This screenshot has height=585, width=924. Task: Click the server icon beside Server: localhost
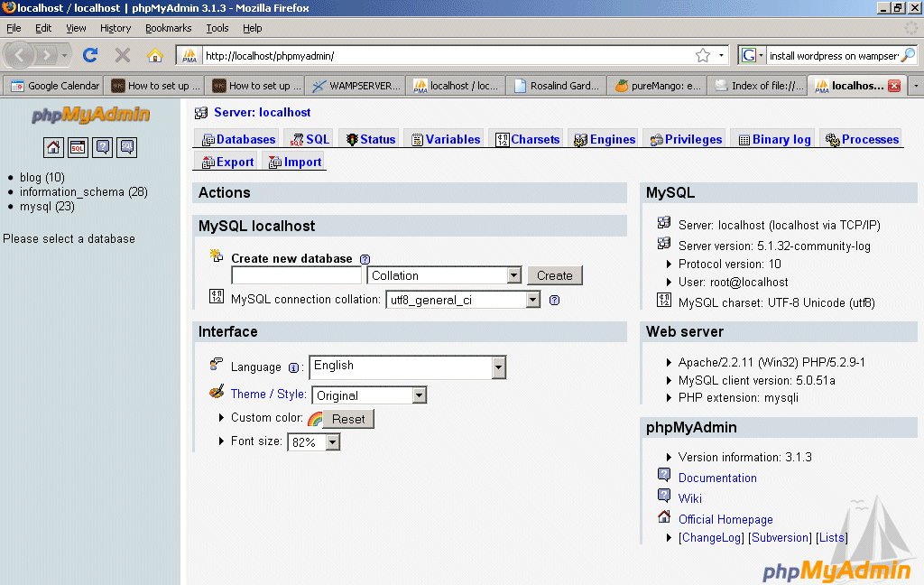pyautogui.click(x=201, y=113)
